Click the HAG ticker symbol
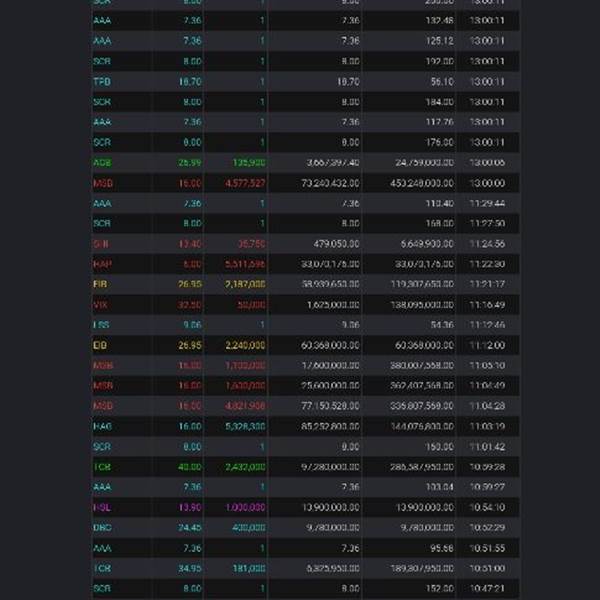The image size is (600, 600). pos(103,426)
